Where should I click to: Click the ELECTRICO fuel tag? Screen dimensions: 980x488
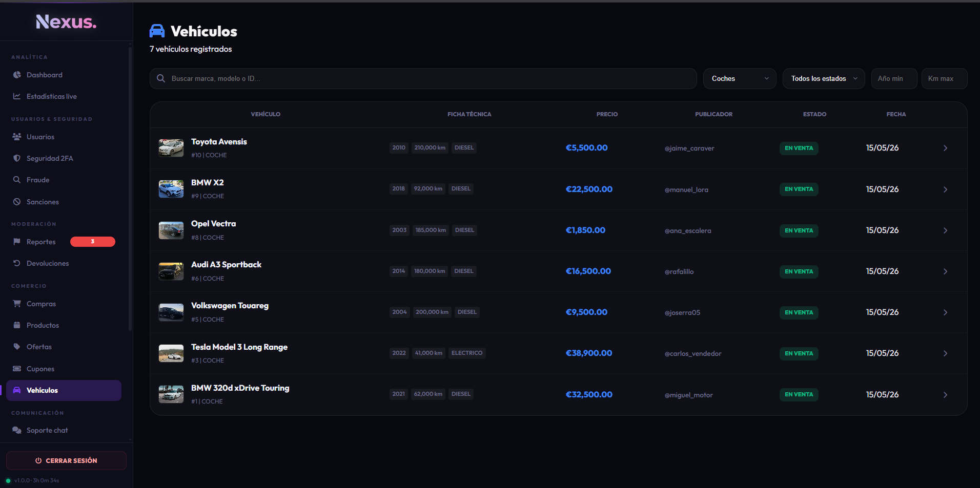467,353
